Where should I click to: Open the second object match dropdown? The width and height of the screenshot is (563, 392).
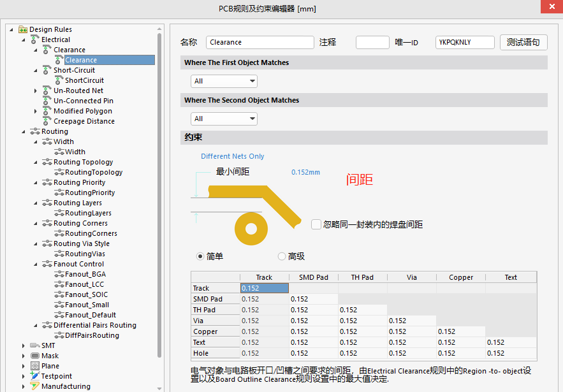click(224, 119)
